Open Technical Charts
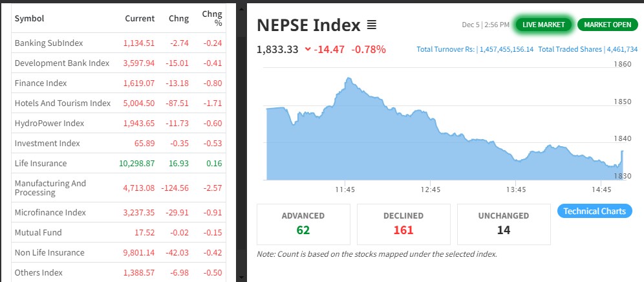This screenshot has width=644, height=282. coord(594,211)
